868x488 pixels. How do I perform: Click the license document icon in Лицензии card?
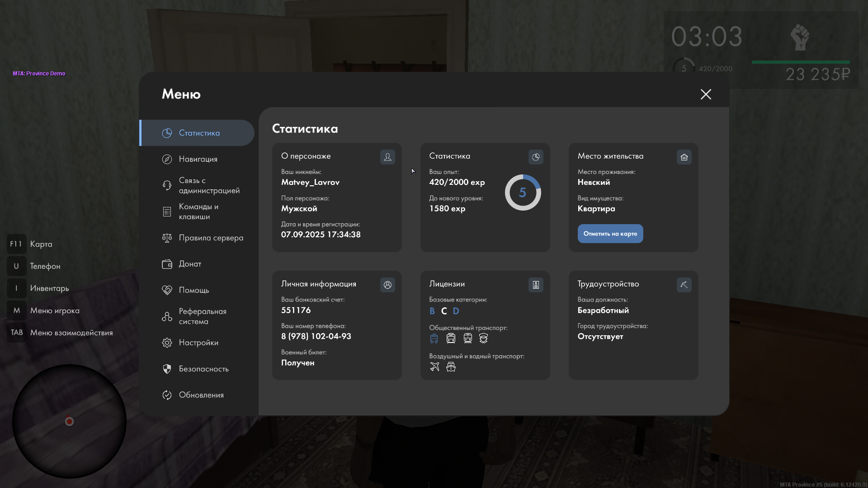coord(536,285)
